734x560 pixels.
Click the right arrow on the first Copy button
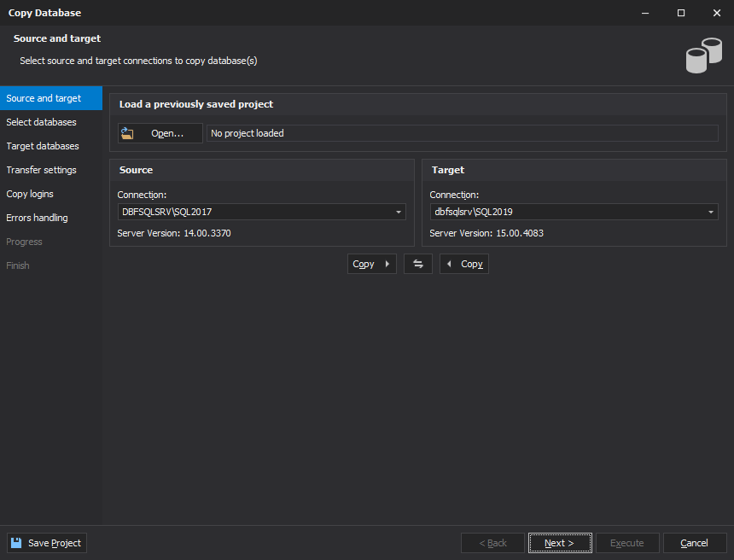tap(387, 264)
